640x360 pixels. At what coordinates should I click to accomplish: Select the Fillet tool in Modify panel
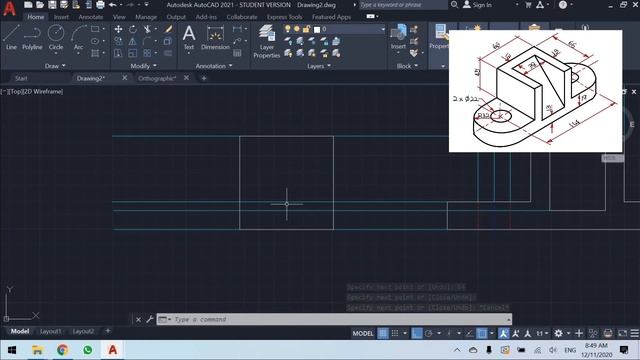click(x=147, y=41)
